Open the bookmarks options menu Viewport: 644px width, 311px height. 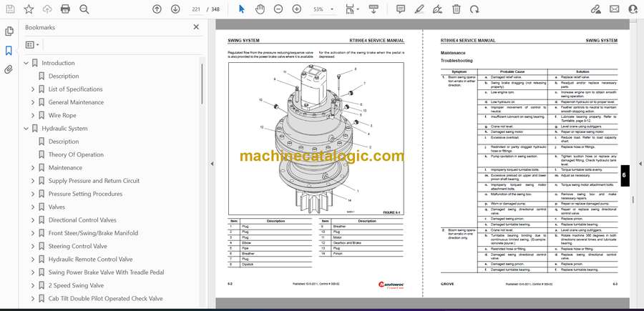[x=32, y=45]
